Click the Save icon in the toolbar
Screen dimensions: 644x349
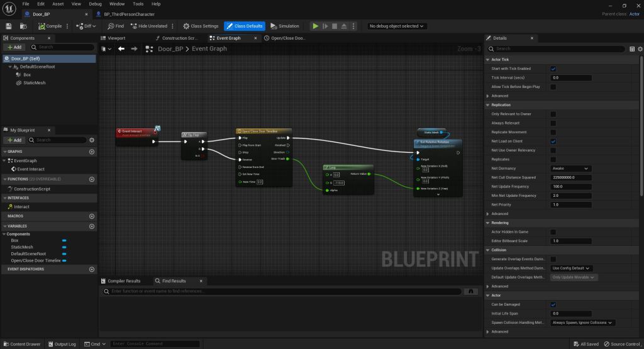click(x=9, y=26)
